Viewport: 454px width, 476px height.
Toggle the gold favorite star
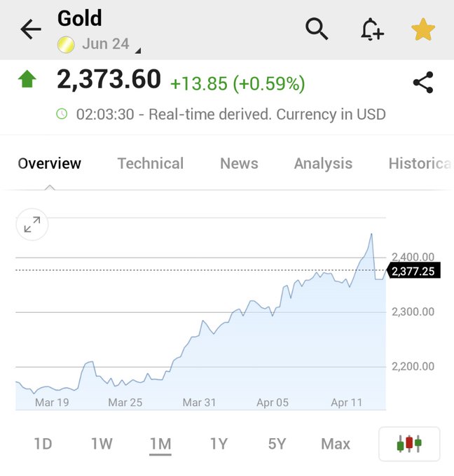tap(423, 29)
